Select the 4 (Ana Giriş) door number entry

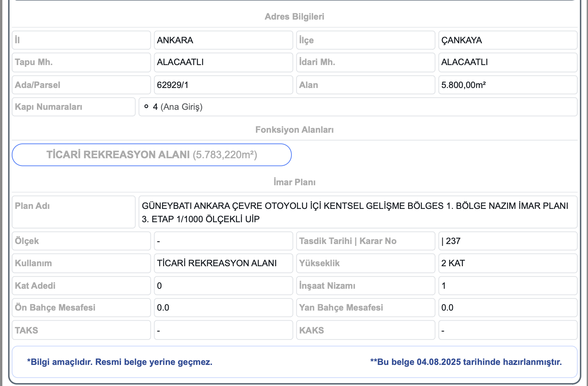(x=178, y=107)
